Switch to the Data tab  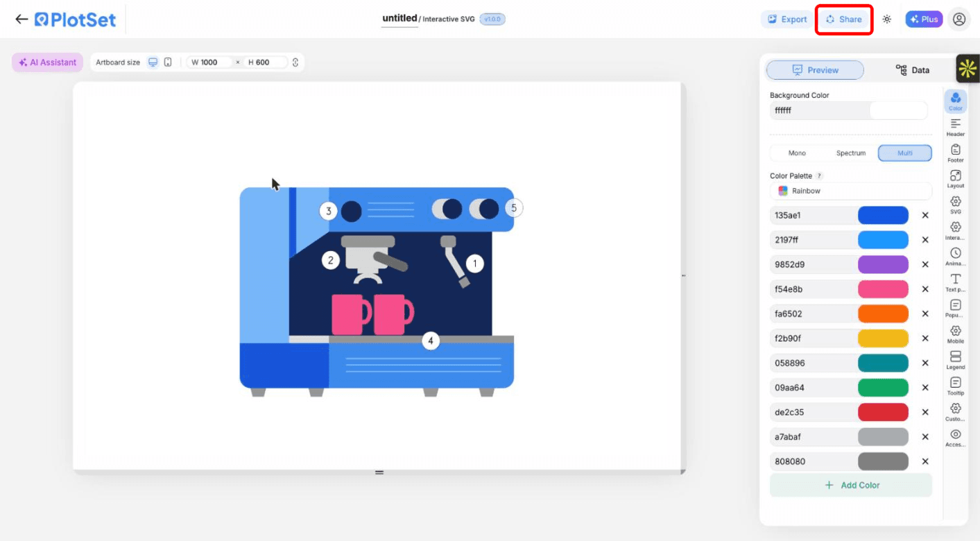coord(912,70)
